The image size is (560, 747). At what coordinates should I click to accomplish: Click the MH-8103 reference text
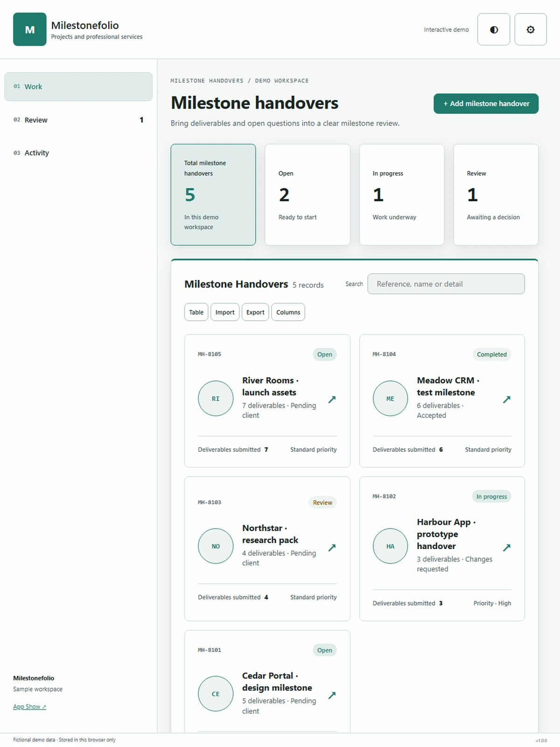pyautogui.click(x=210, y=502)
